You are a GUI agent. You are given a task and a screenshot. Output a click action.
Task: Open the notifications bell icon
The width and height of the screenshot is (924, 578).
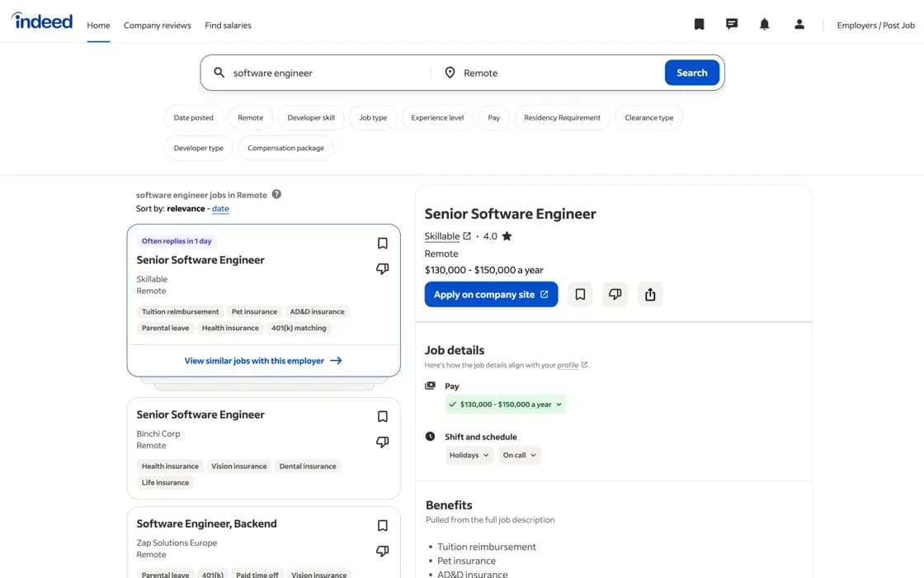(x=764, y=24)
